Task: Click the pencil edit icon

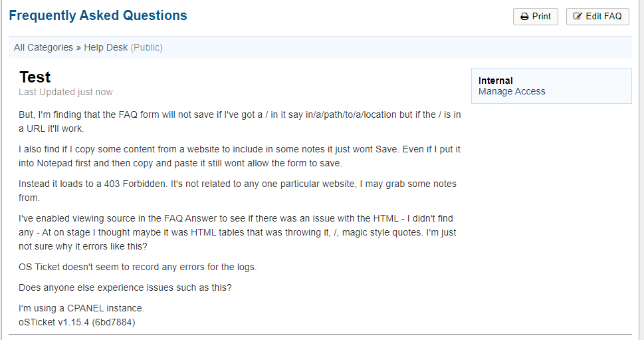Action: coord(578,17)
